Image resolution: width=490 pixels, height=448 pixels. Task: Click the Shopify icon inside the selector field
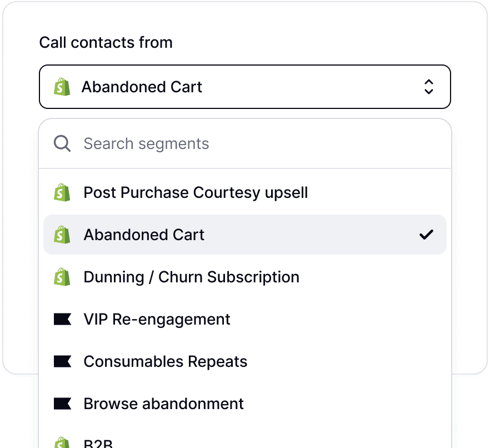tap(62, 87)
